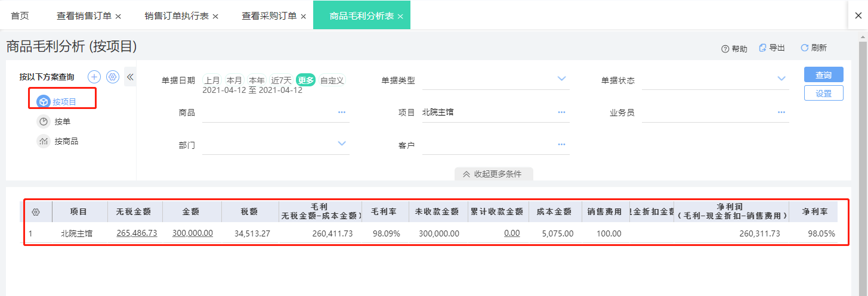Image resolution: width=868 pixels, height=296 pixels.
Task: Expand the 单据类型 dropdown
Action: (561, 79)
